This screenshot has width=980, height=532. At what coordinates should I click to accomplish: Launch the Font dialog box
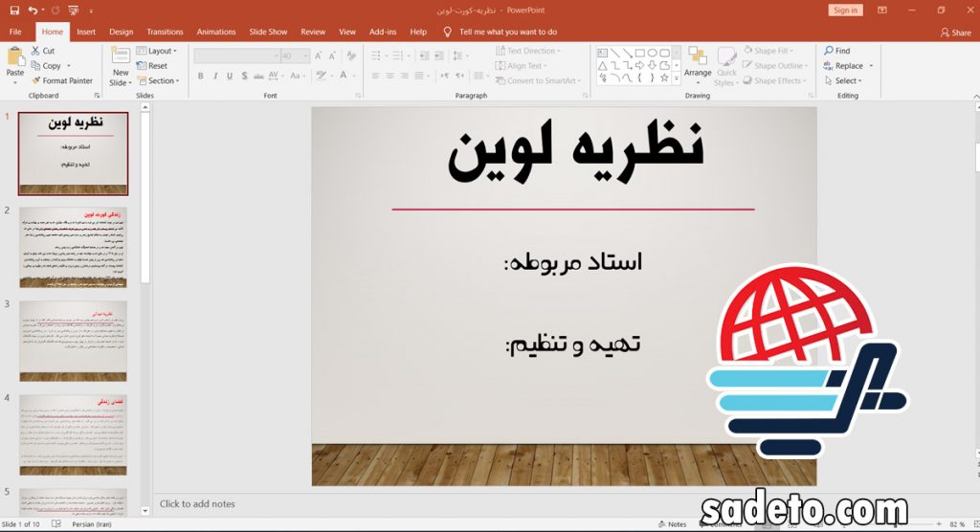click(x=358, y=96)
